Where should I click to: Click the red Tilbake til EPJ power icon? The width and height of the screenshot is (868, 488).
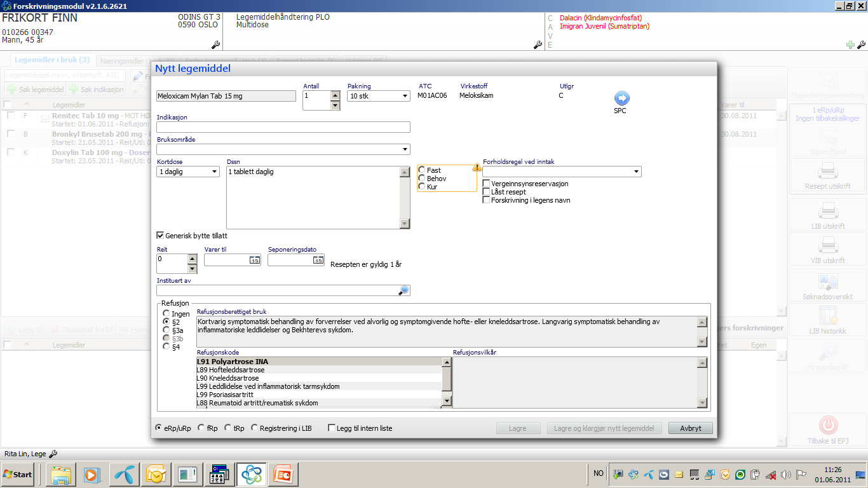click(x=828, y=424)
